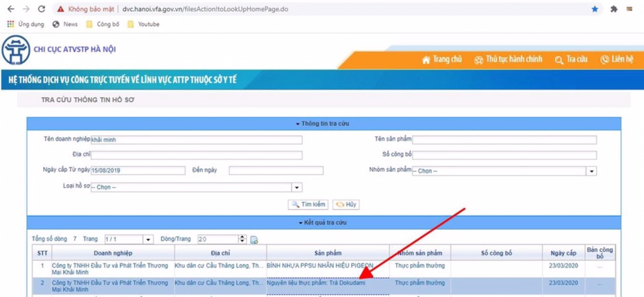
Task: Click the Tên sản phẩm input field
Action: (504, 140)
